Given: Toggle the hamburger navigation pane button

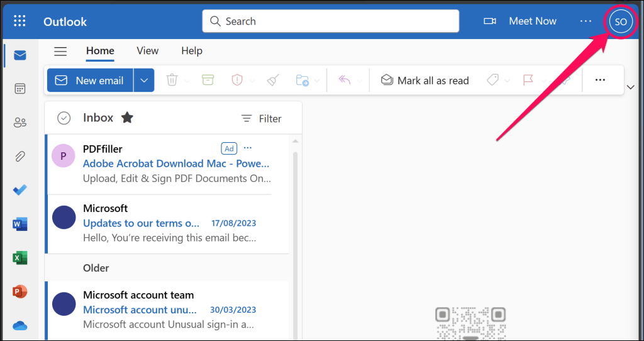Looking at the screenshot, I should coord(60,51).
